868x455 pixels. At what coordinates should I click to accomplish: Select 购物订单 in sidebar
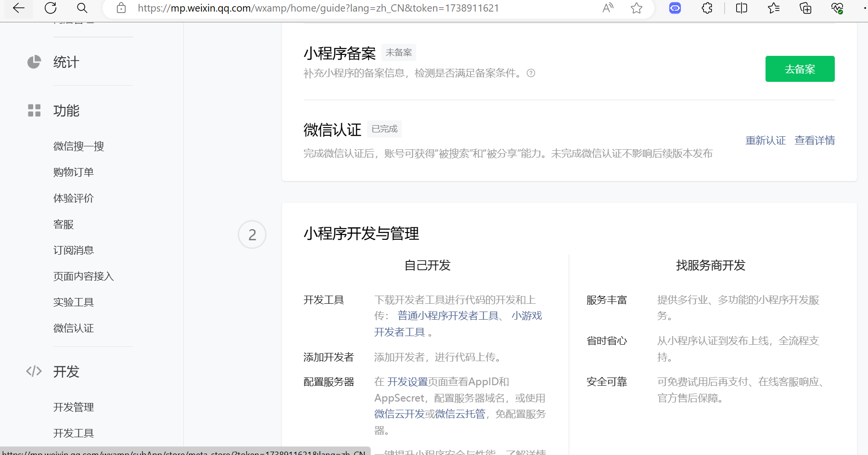[x=74, y=172]
